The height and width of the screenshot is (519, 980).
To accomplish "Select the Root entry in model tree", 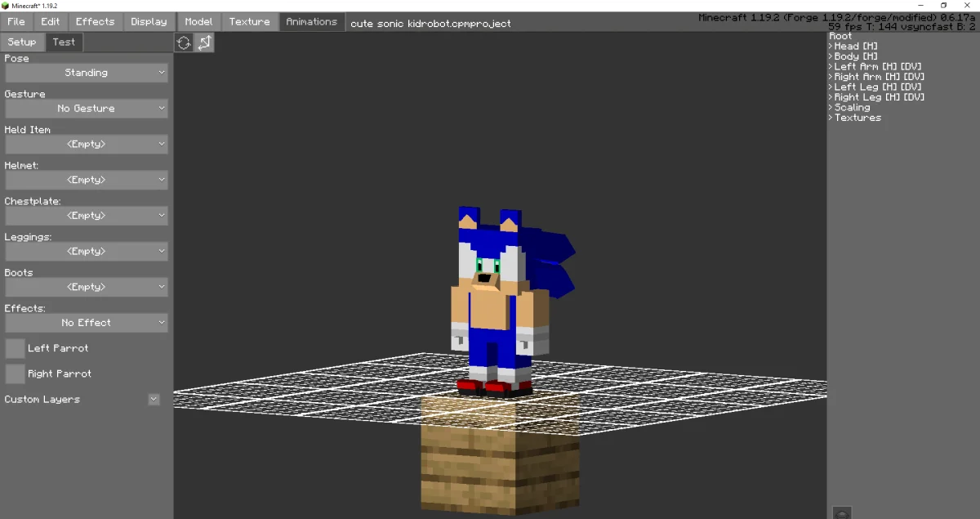I will point(840,36).
